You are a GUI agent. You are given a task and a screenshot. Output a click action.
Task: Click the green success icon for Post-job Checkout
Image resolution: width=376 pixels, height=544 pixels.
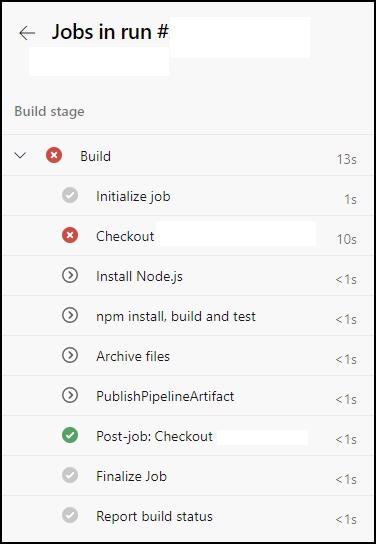click(x=70, y=435)
